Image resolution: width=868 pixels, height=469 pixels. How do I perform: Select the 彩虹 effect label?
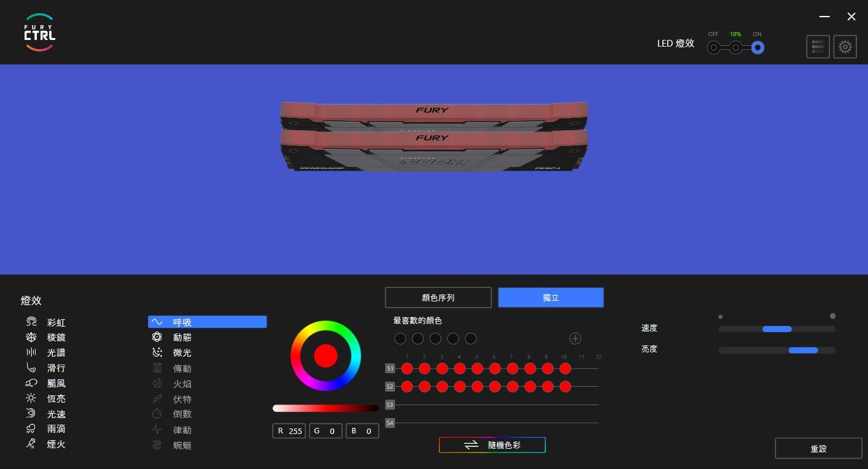click(57, 323)
